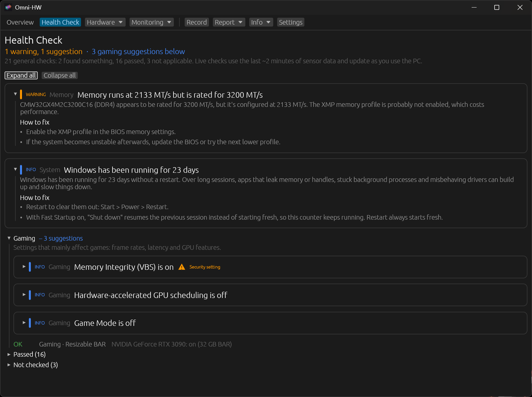
Task: Click the 'Settings that mainly affect games' description
Action: click(x=117, y=248)
